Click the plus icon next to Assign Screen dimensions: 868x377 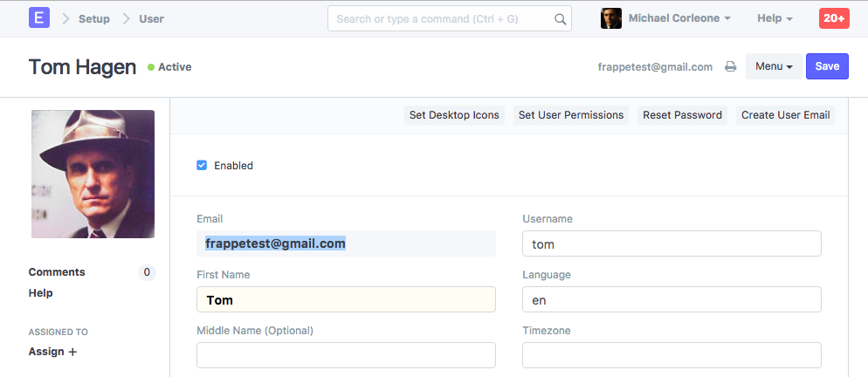pos(72,352)
